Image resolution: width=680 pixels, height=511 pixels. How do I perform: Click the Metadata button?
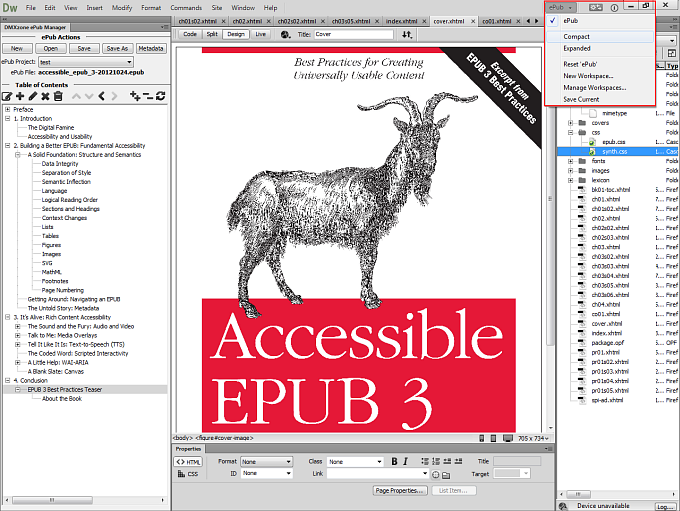[151, 49]
